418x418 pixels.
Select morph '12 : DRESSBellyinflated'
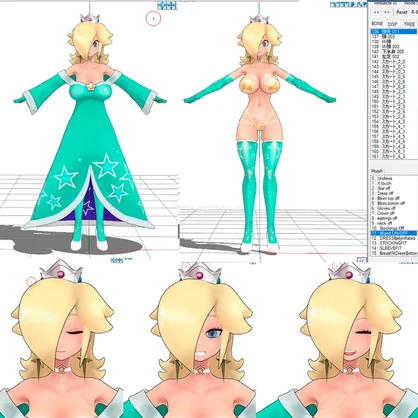(394, 238)
